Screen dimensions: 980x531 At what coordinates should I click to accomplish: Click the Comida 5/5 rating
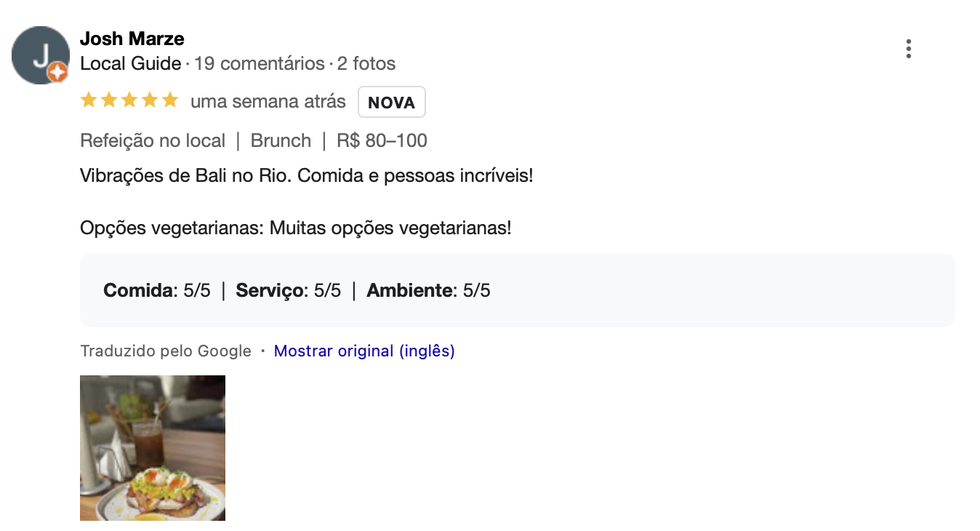[x=157, y=291]
